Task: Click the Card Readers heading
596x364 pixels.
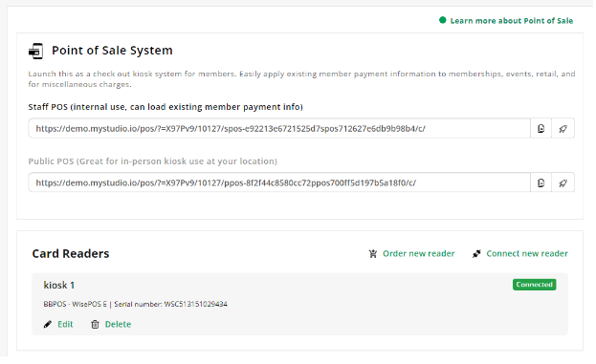Action: click(71, 253)
